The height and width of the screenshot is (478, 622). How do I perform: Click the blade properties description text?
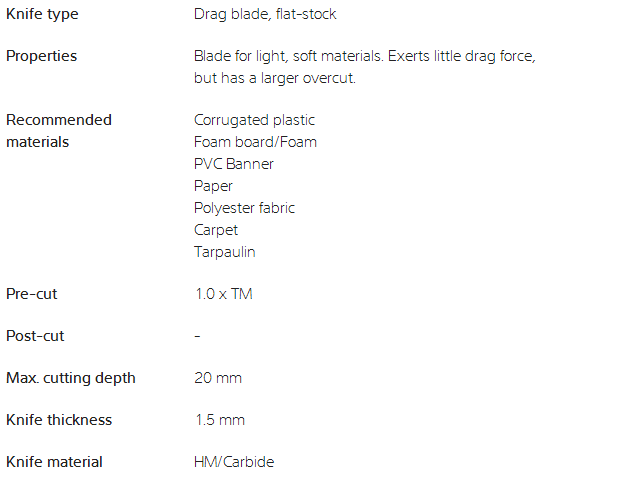click(x=365, y=67)
